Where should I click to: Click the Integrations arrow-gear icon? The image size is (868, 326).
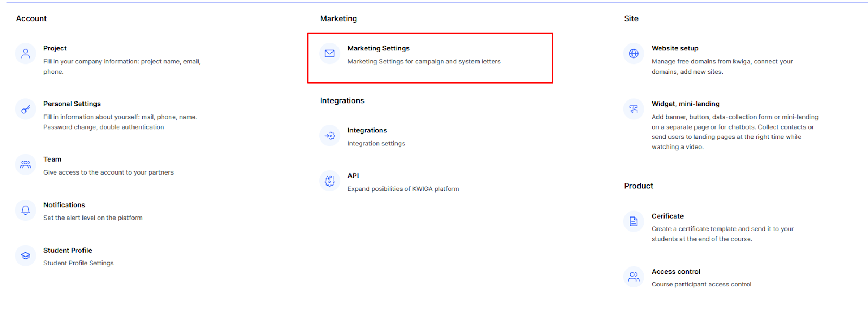(329, 136)
